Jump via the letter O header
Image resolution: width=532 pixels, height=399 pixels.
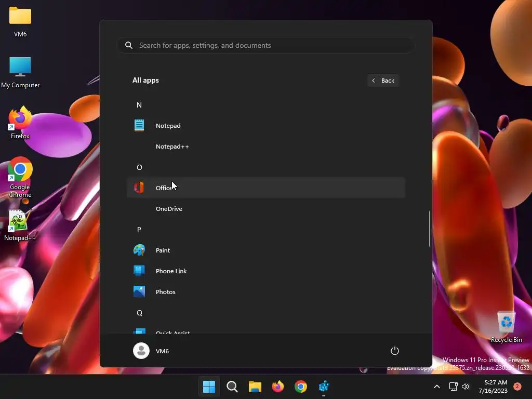(139, 167)
